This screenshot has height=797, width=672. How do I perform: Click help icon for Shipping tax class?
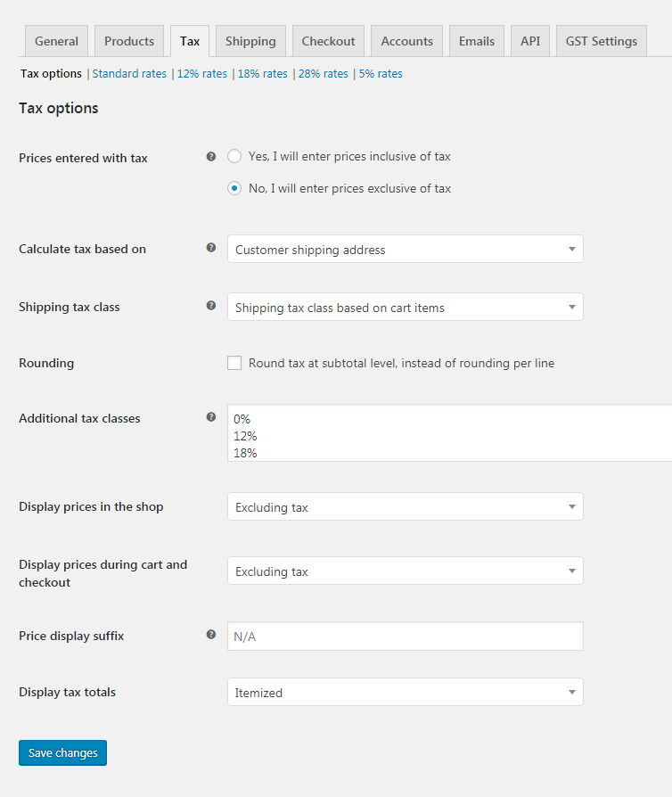[x=211, y=305]
